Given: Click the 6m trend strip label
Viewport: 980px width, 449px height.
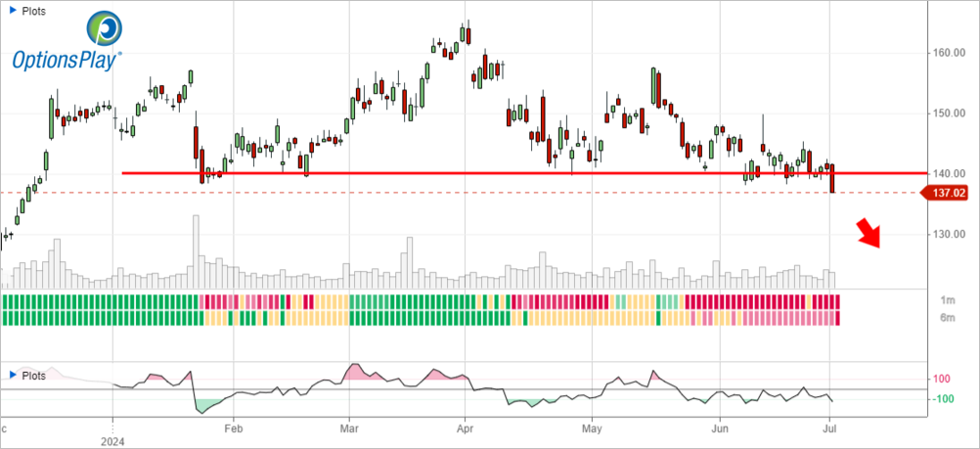Looking at the screenshot, I should pyautogui.click(x=949, y=318).
